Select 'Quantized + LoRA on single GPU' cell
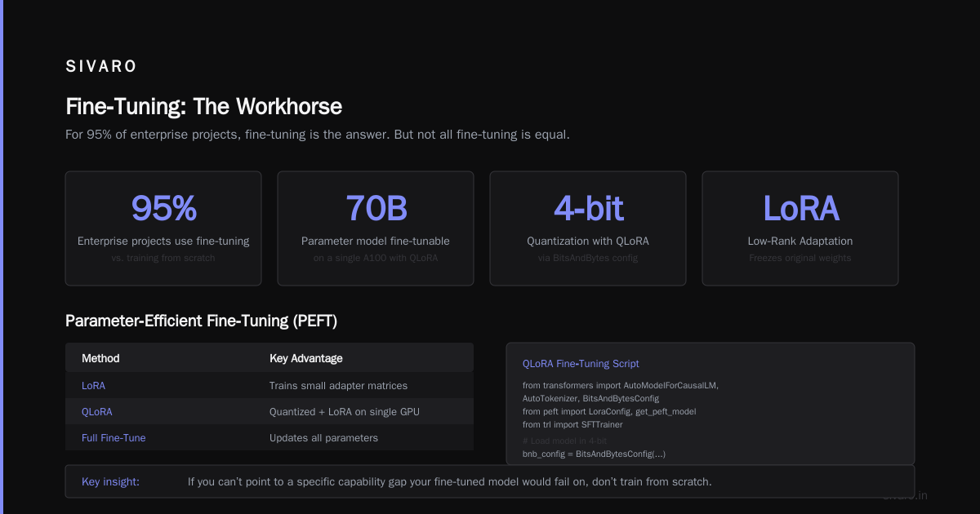This screenshot has height=514, width=980. coord(345,411)
